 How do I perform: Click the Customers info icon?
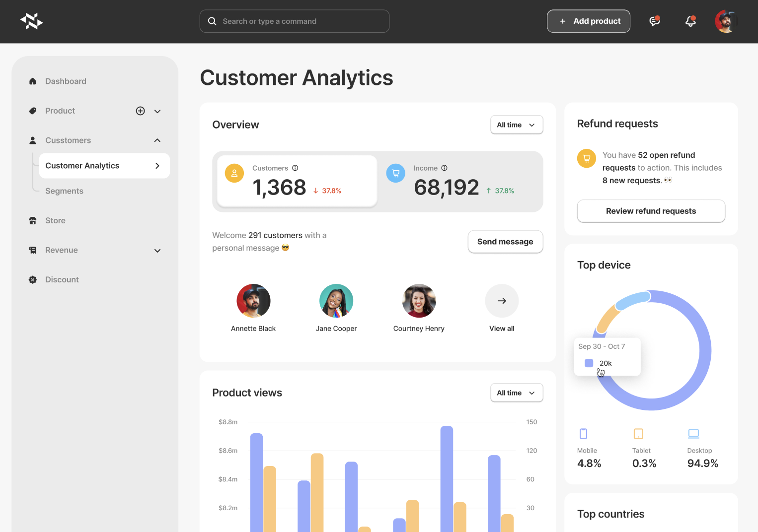tap(295, 168)
